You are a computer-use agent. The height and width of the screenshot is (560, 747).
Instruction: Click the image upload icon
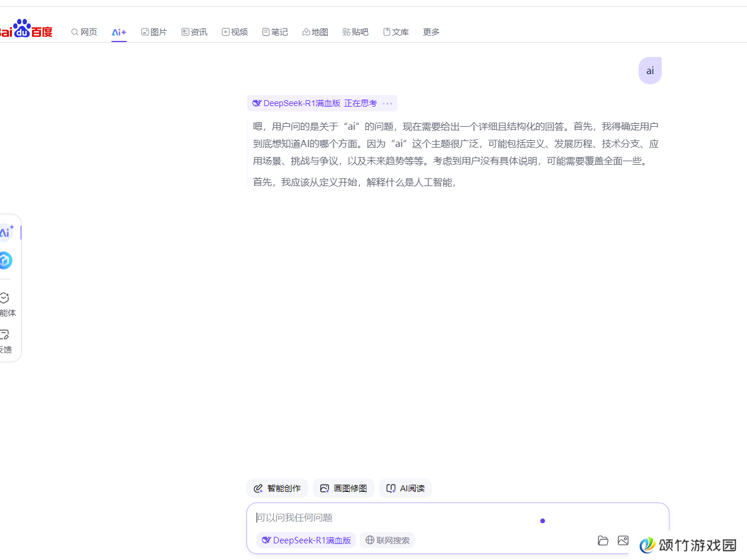coord(623,540)
